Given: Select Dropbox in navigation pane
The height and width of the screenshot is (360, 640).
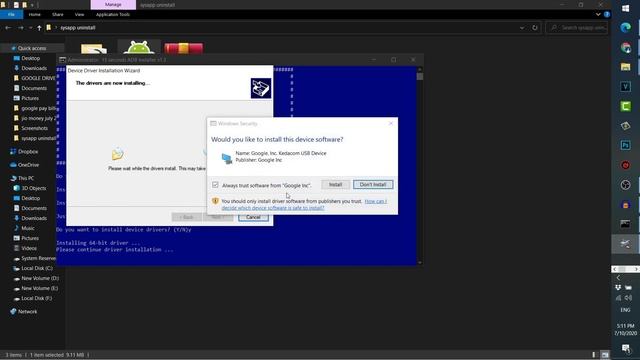Looking at the screenshot, I should [28, 151].
